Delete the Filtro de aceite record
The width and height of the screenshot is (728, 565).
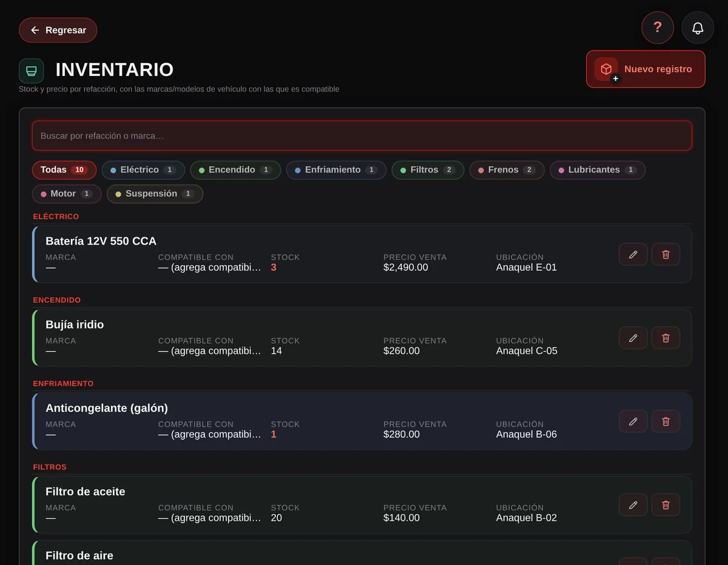666,505
